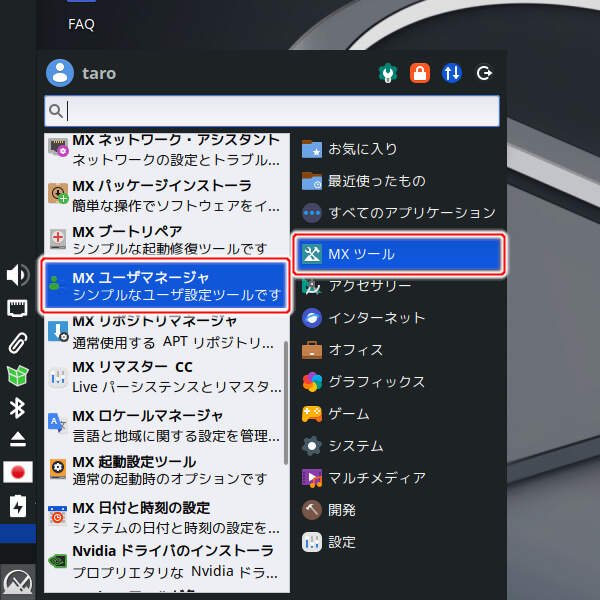This screenshot has height=600, width=600.
Task: Launch MX リマスター CC
Action: click(167, 377)
